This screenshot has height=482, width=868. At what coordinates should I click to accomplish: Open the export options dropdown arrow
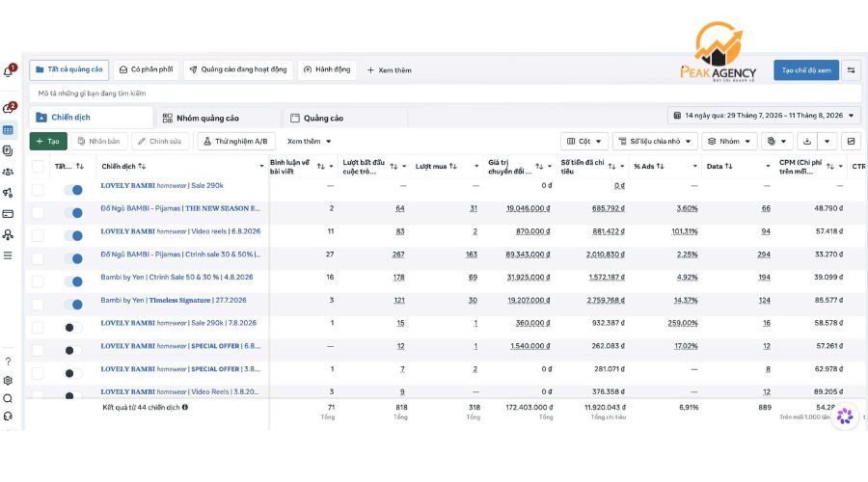tap(827, 141)
